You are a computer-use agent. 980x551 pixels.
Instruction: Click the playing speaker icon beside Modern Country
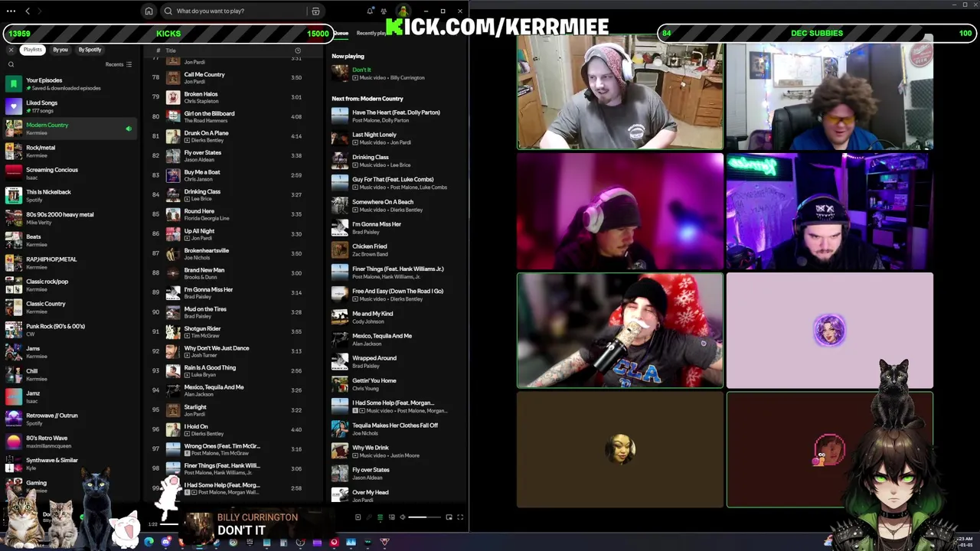coord(129,129)
